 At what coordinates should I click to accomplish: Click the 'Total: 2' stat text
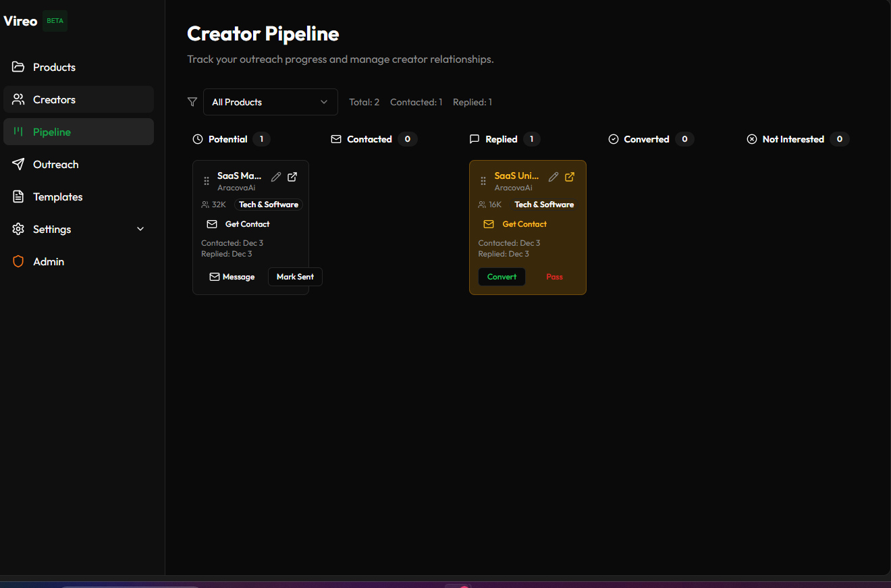point(364,102)
